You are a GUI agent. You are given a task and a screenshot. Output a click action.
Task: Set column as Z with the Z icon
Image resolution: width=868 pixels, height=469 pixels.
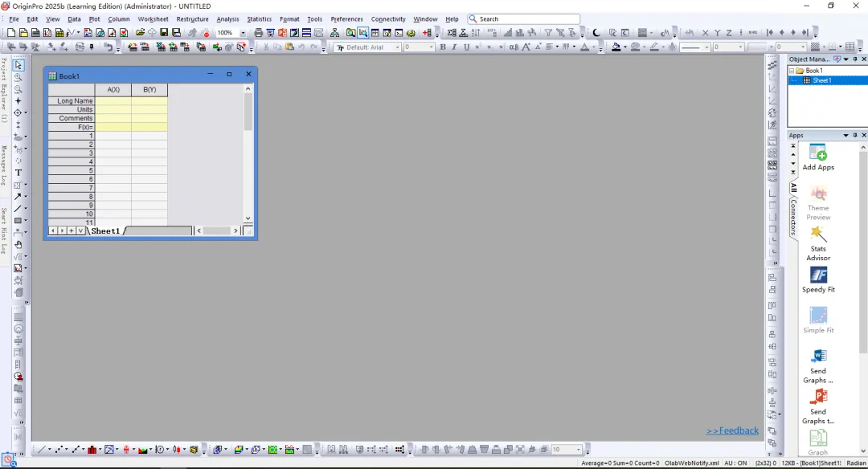[729, 33]
